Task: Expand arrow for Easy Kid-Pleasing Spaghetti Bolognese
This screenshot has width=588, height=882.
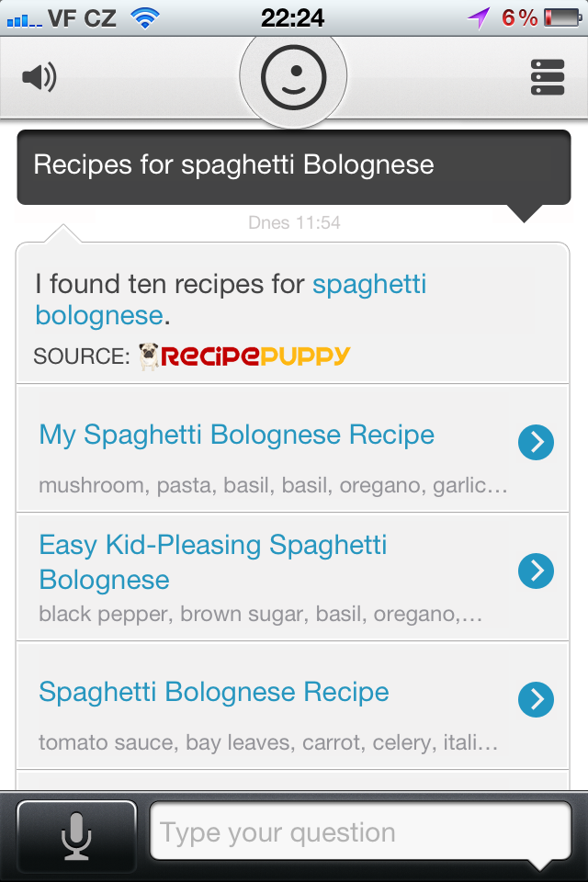Action: [536, 571]
